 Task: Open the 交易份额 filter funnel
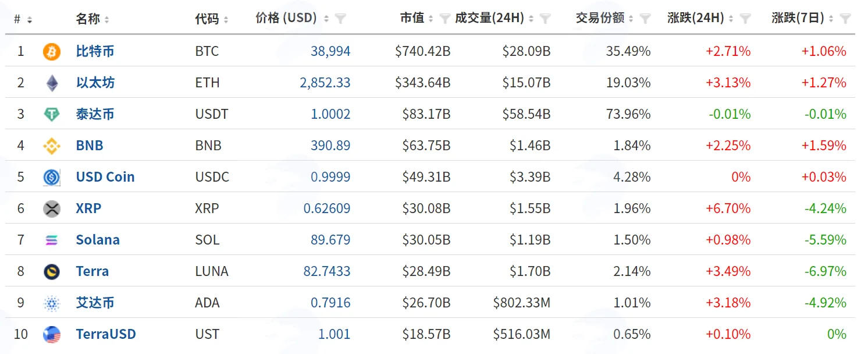click(x=645, y=19)
